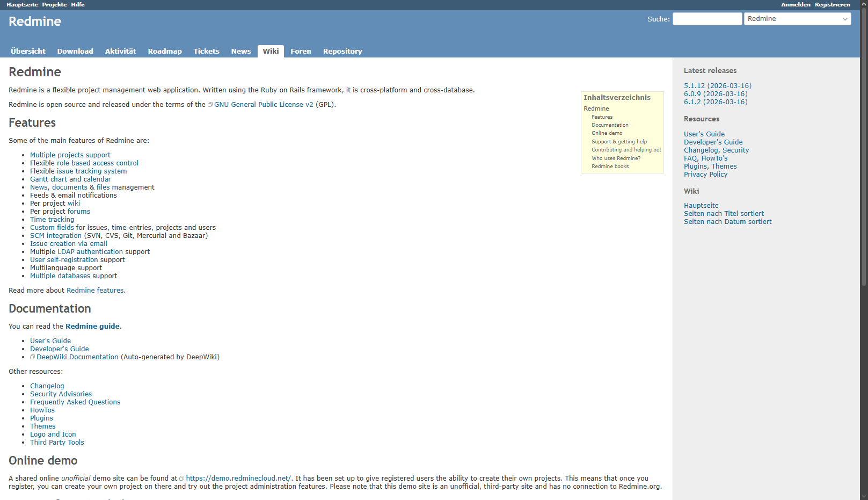This screenshot has width=868, height=500.
Task: Open Projekte in the top menu
Action: pos(54,4)
